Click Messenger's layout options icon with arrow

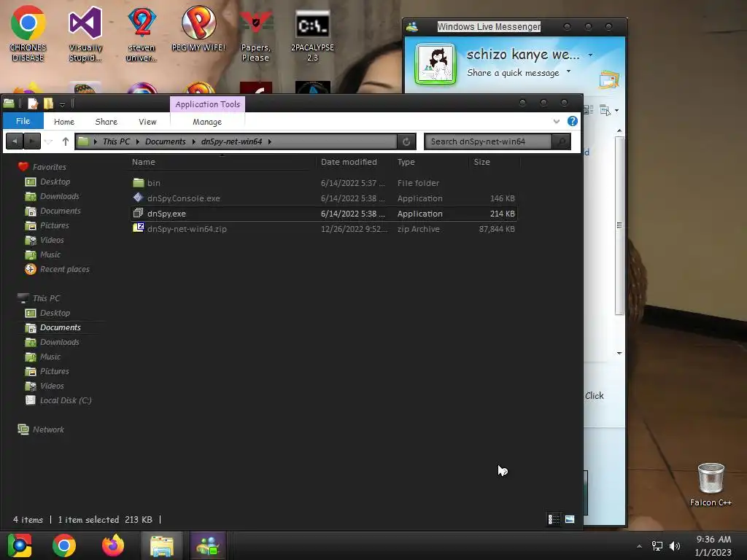(609, 110)
